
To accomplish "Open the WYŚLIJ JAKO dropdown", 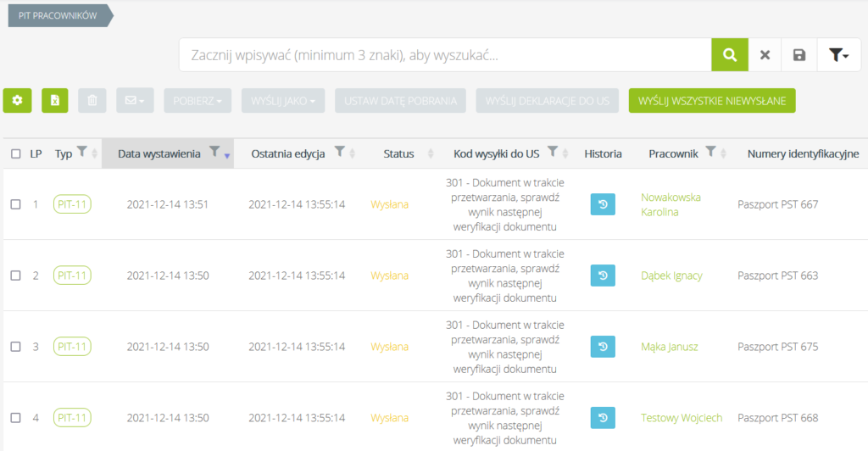I will (x=283, y=101).
